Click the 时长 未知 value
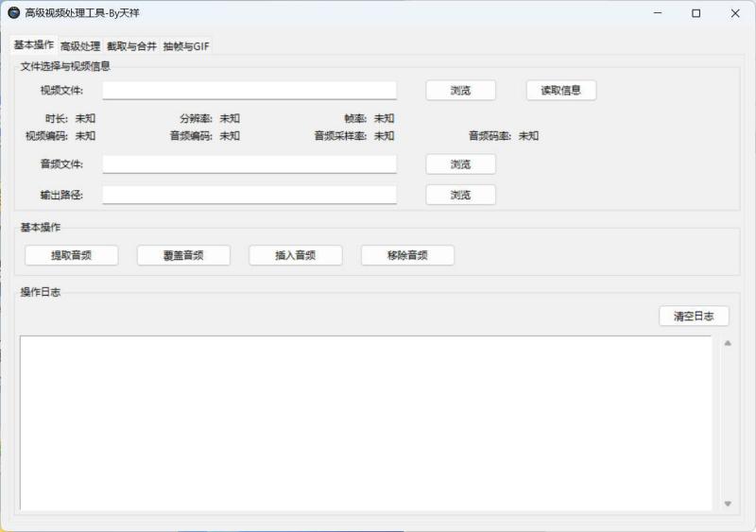The width and height of the screenshot is (756, 532). coord(85,119)
